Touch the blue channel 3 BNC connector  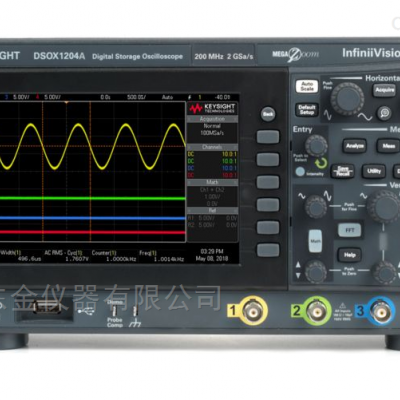pos(380,311)
